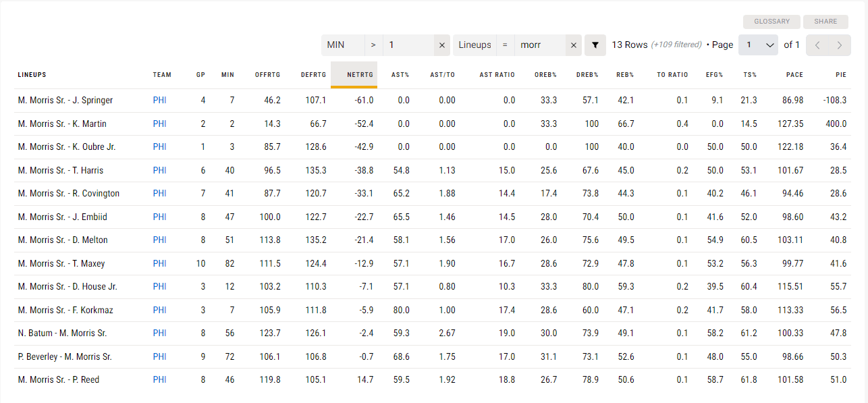
Task: Open the MIN filter field dropdown
Action: [x=342, y=45]
